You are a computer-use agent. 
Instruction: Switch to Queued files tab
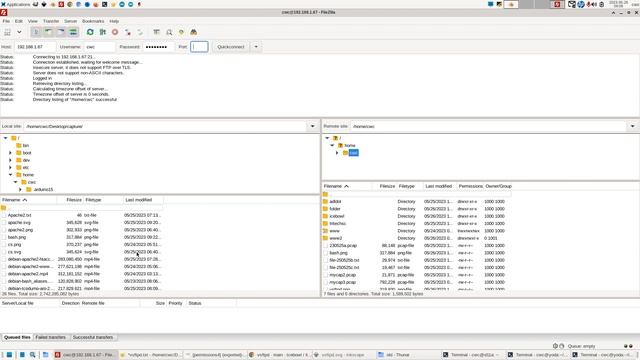pos(17,338)
